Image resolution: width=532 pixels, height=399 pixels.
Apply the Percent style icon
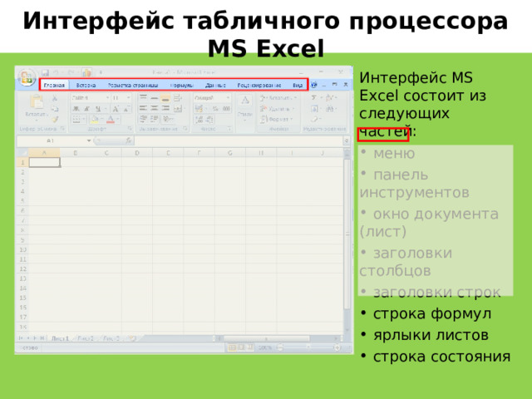point(215,109)
